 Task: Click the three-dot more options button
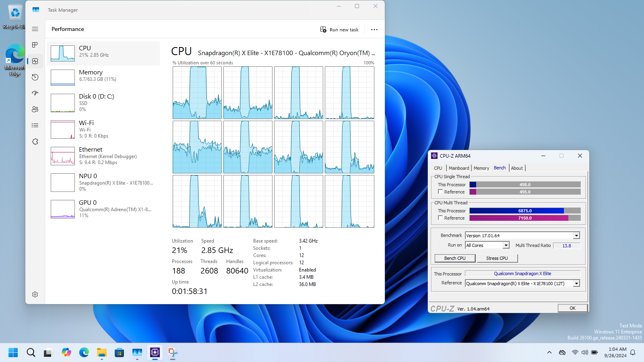[374, 30]
